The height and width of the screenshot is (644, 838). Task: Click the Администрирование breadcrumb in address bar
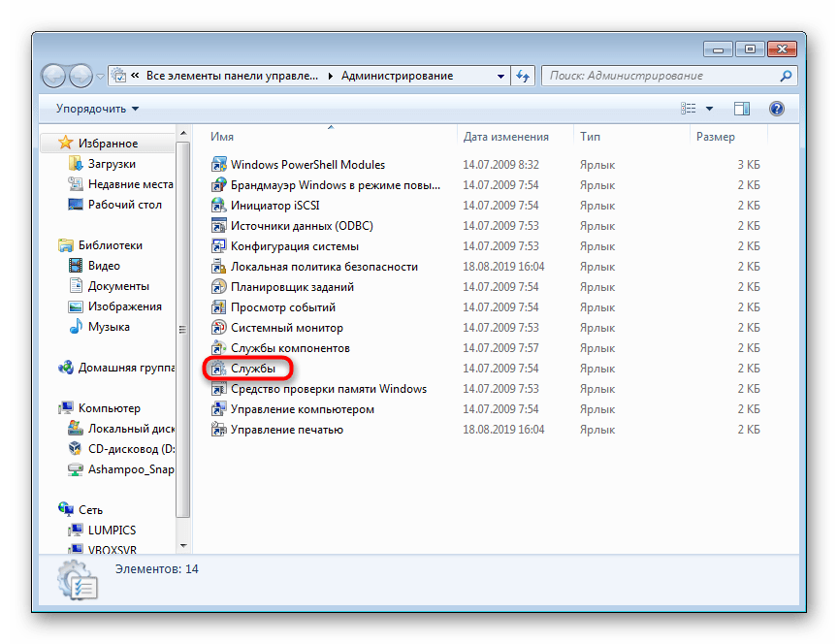[397, 76]
